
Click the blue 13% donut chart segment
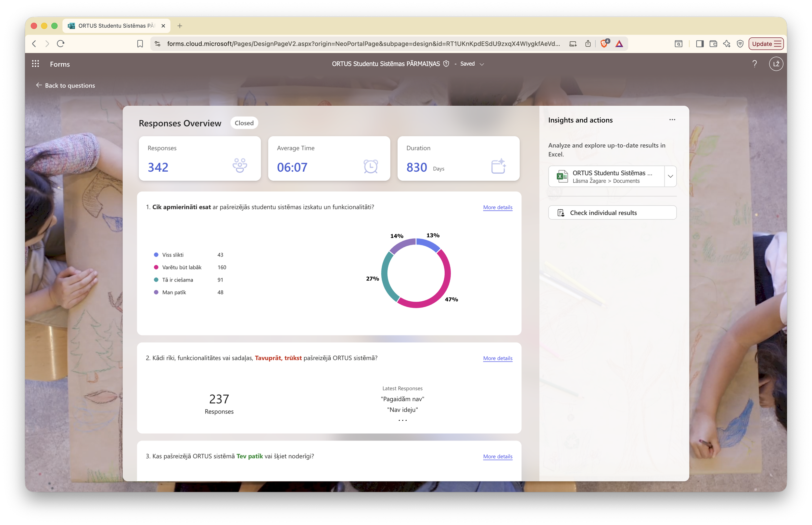(x=429, y=244)
